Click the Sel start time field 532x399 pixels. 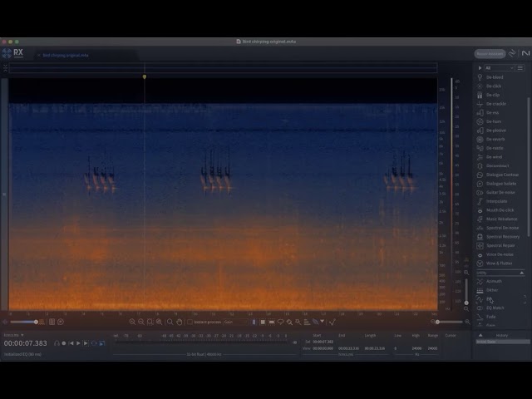323,342
